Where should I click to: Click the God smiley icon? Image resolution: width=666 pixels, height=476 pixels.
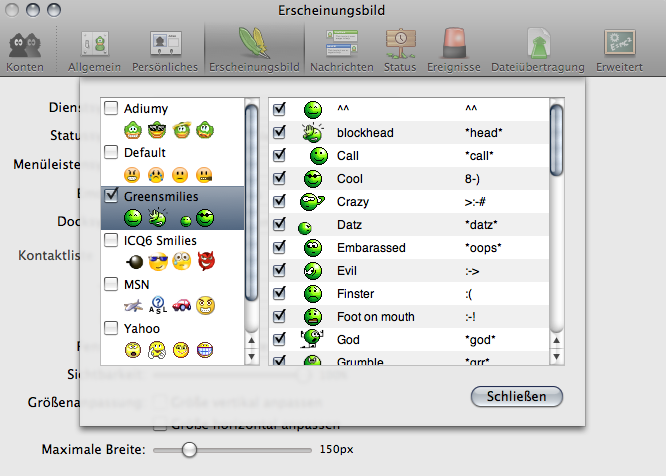tap(312, 338)
